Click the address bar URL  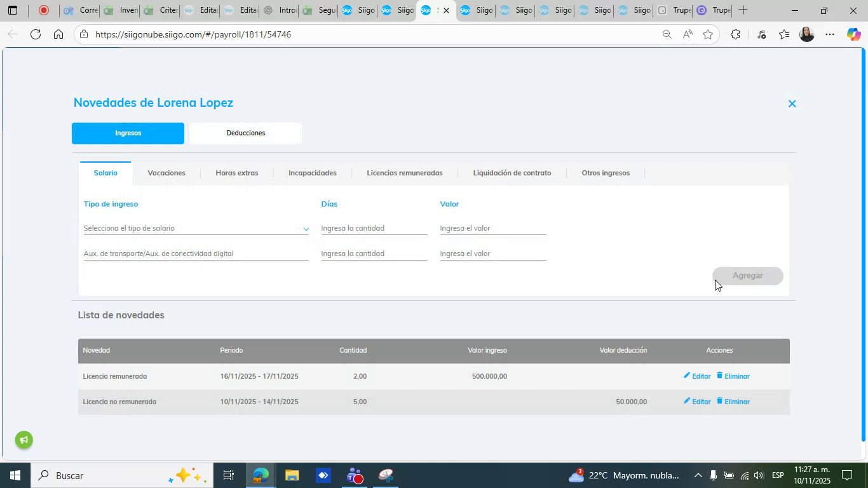pyautogui.click(x=193, y=34)
